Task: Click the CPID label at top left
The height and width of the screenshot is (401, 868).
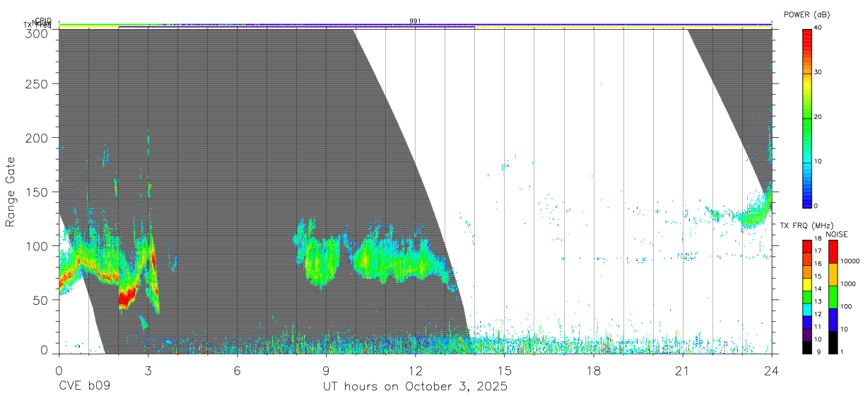Action: coord(43,21)
